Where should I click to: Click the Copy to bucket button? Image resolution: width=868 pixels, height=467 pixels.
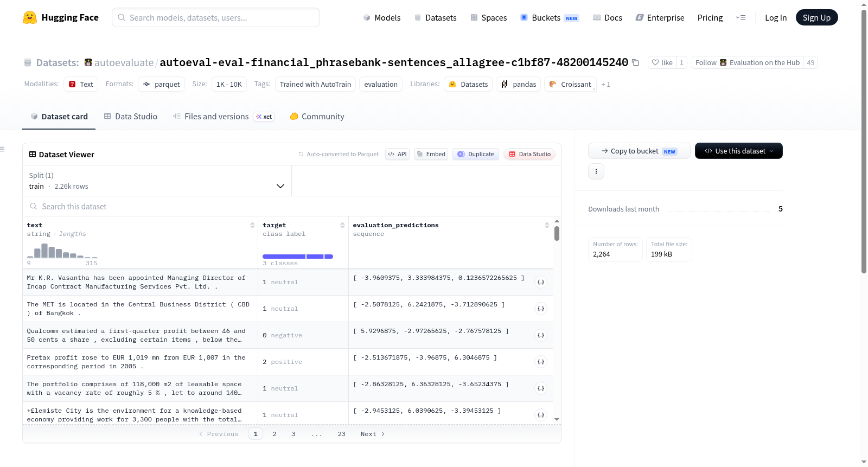coord(639,151)
